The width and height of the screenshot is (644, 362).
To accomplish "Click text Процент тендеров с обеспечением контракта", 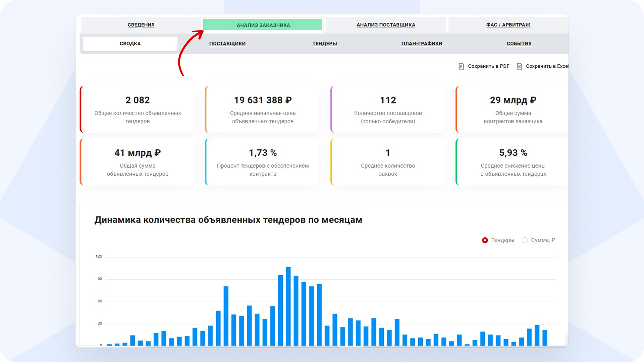I will [263, 170].
